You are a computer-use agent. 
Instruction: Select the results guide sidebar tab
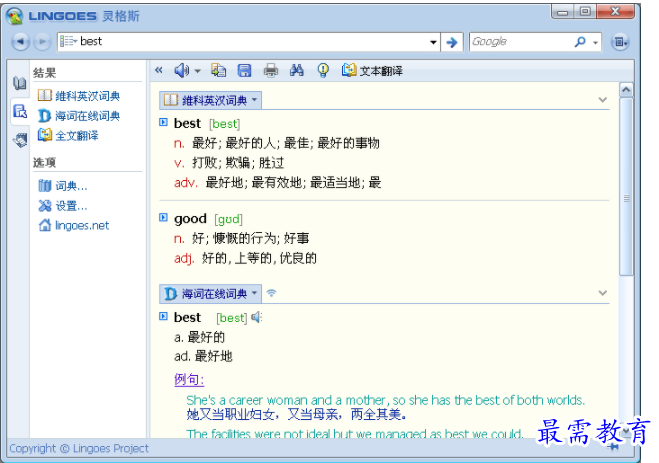pos(20,111)
